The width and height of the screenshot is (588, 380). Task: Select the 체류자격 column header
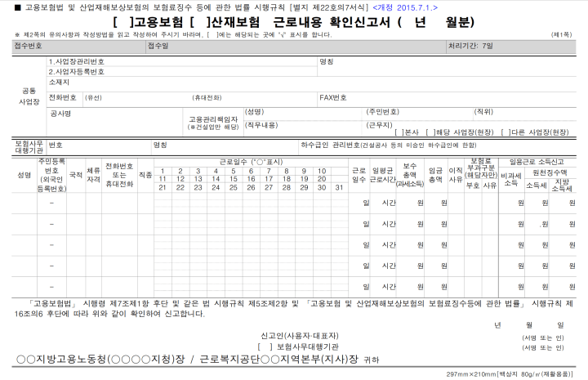tap(93, 175)
